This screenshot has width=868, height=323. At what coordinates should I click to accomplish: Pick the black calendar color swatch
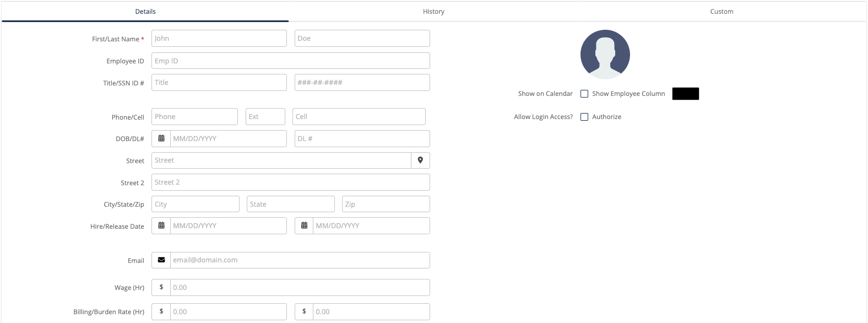686,94
